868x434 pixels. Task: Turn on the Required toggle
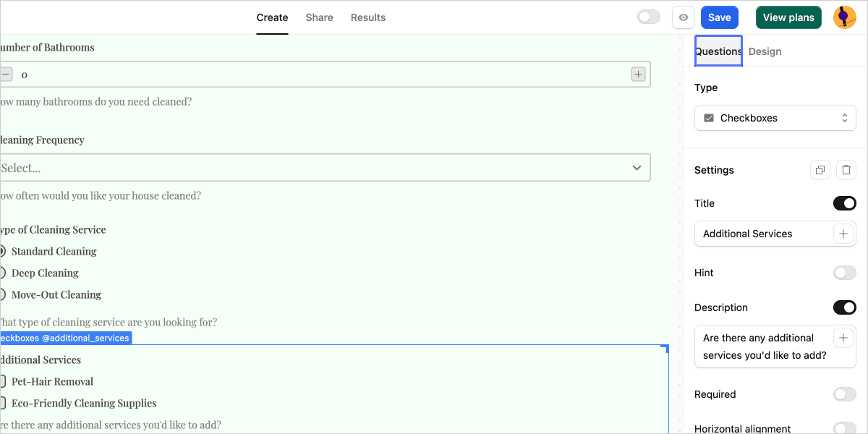844,394
